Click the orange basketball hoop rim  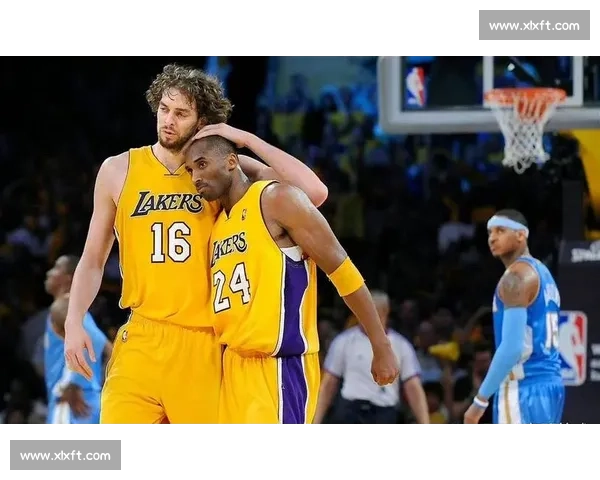coord(524,96)
